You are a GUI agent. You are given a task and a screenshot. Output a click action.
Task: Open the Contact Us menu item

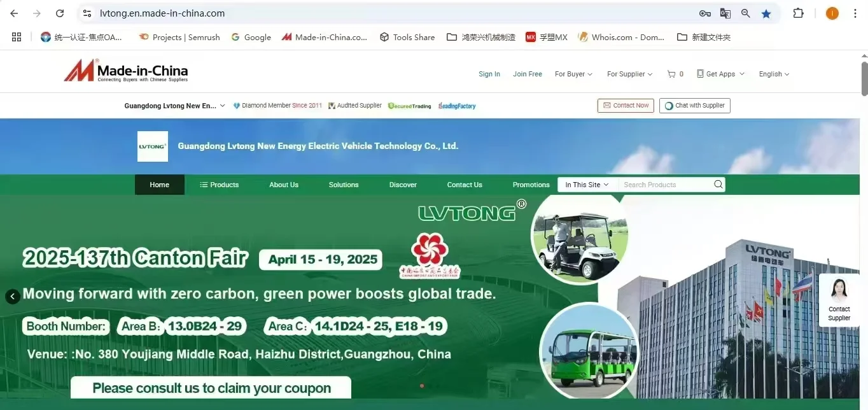pyautogui.click(x=465, y=185)
